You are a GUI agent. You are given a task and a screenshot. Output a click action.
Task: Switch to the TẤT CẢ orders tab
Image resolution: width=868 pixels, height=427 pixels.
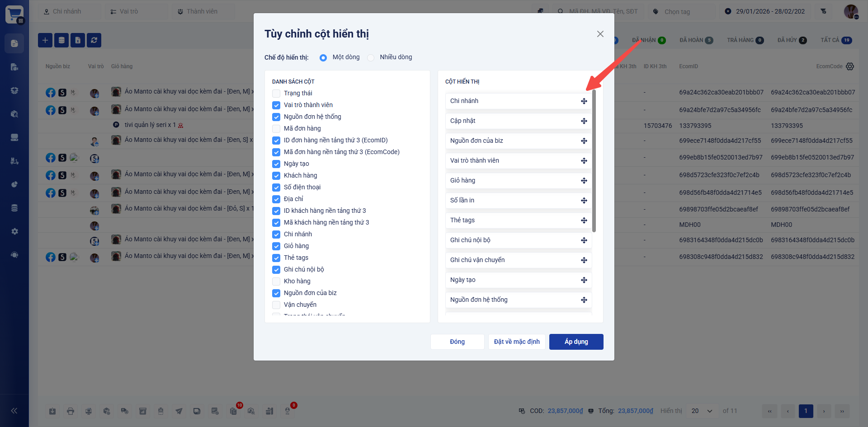[x=836, y=40]
